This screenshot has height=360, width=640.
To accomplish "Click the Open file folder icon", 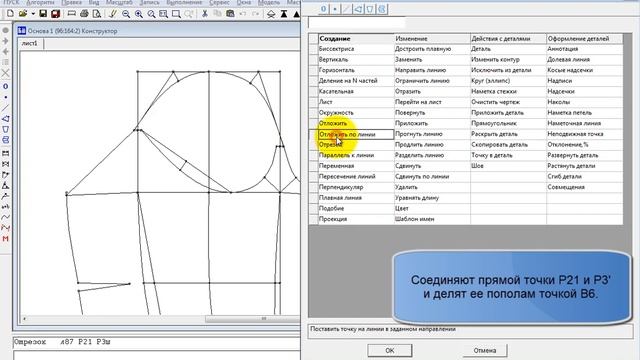I will coord(23,13).
